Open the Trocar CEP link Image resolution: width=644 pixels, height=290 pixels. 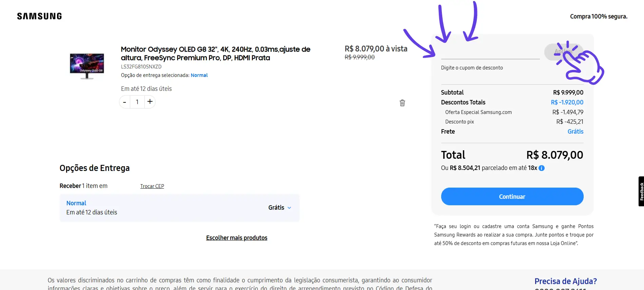click(x=152, y=186)
